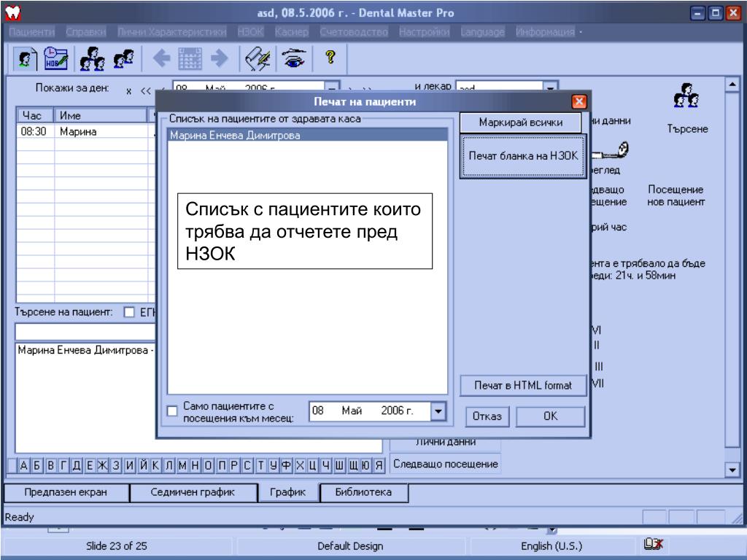747x560 pixels.
Task: Click the single patient file toolbar icon
Action: (x=26, y=58)
